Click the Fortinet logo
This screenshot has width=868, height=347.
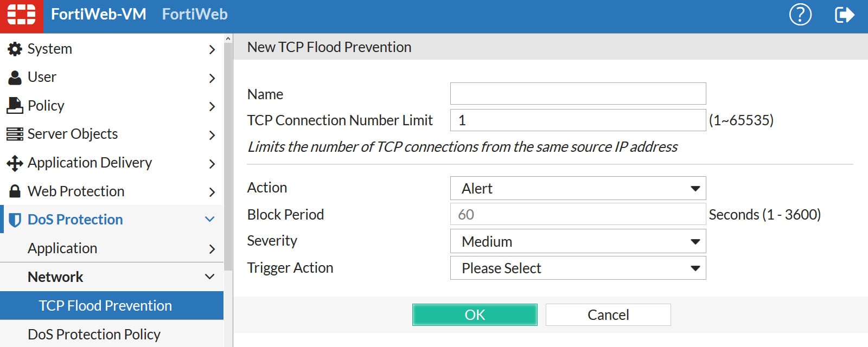click(22, 14)
